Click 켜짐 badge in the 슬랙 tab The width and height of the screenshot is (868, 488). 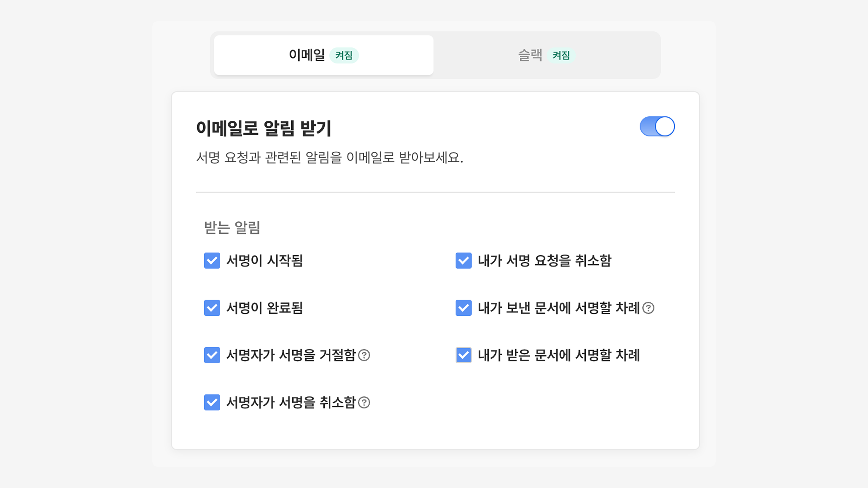(561, 55)
